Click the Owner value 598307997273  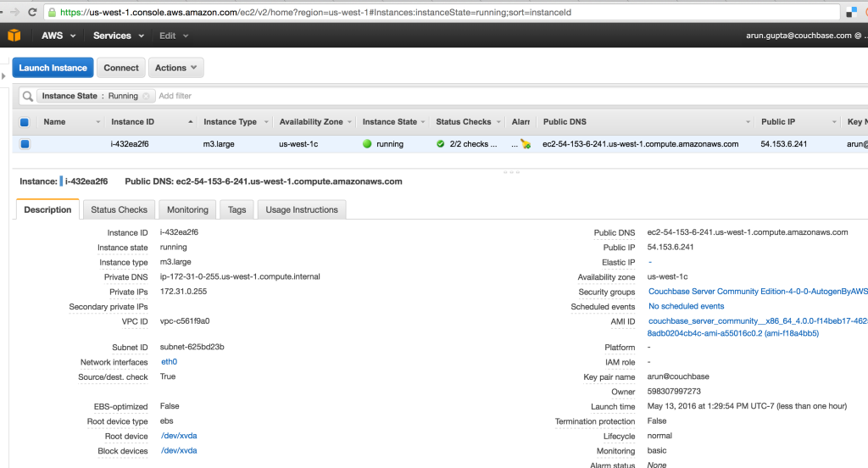[674, 392]
